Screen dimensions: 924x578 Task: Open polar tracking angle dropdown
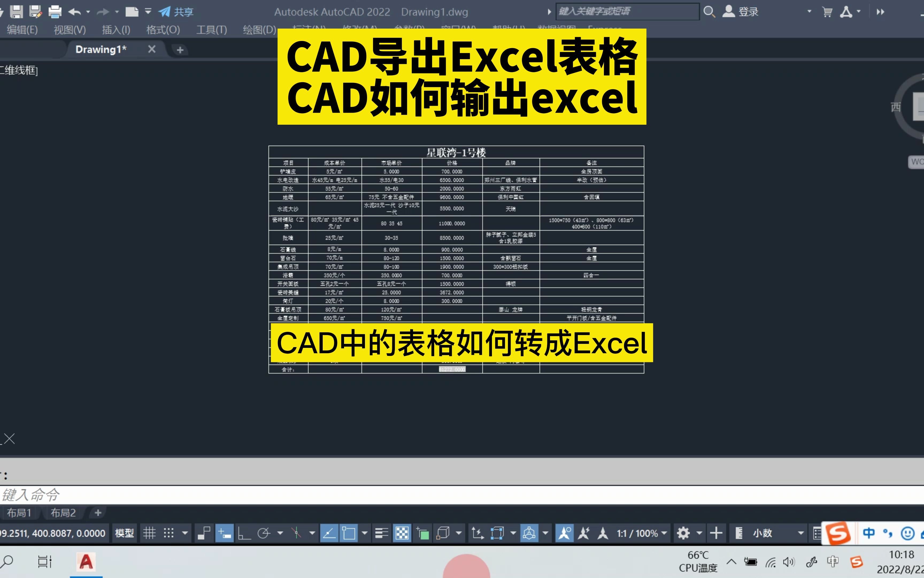280,533
